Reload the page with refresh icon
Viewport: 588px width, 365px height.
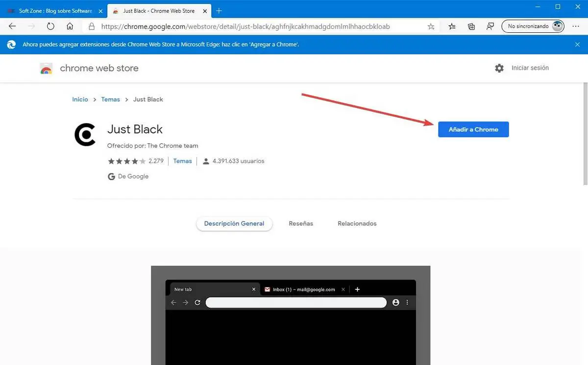50,26
